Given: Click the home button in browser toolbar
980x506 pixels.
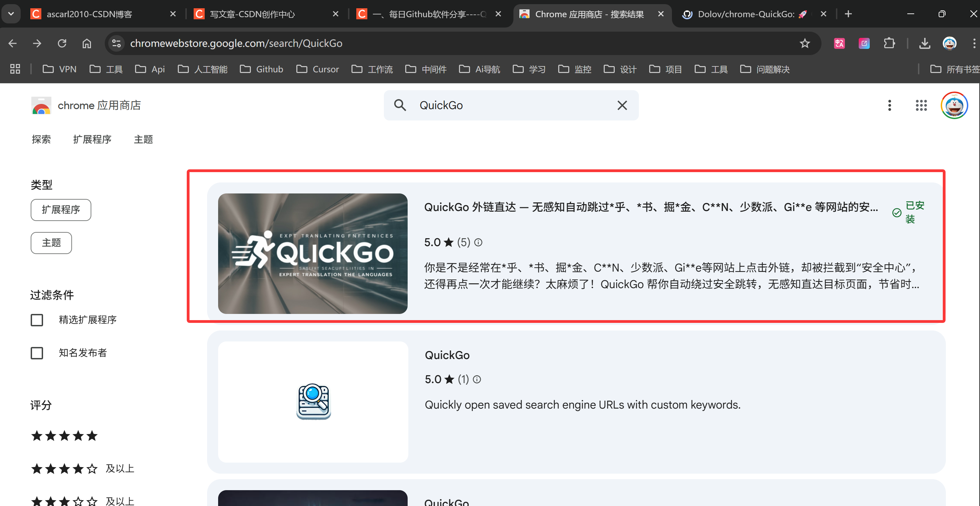Looking at the screenshot, I should click(x=87, y=43).
